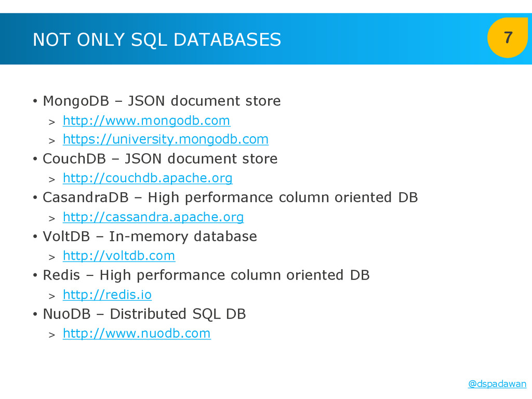
Task: Open the www.nuodb.com link
Action: (x=137, y=334)
